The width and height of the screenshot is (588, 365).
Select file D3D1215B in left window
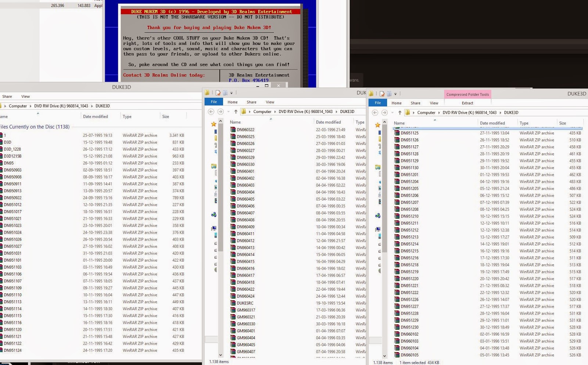click(12, 156)
